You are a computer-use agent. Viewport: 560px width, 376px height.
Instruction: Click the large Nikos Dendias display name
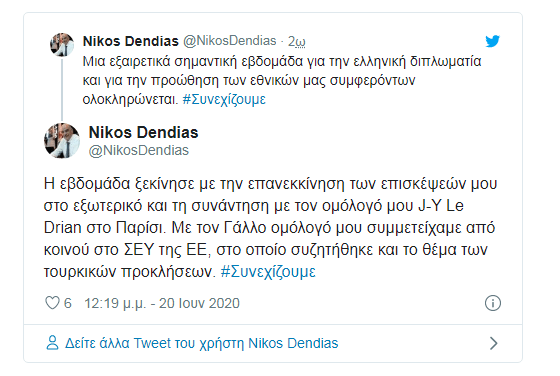click(143, 132)
